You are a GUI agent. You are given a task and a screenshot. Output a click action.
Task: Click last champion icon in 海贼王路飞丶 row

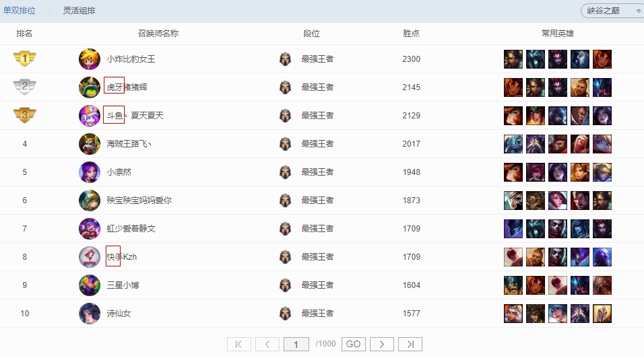[x=602, y=144]
